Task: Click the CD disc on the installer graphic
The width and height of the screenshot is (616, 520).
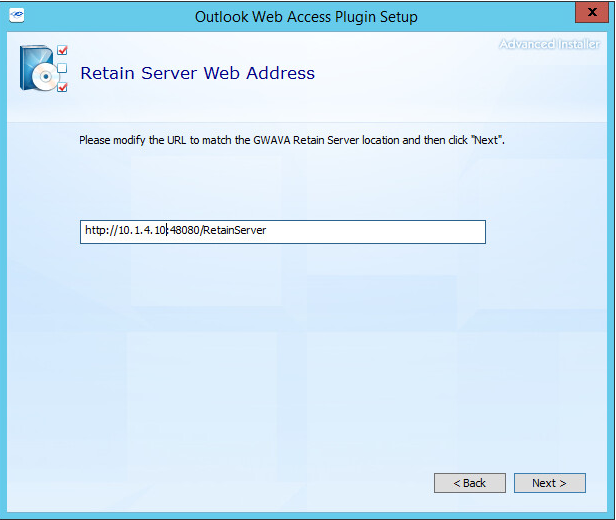Action: tap(44, 77)
